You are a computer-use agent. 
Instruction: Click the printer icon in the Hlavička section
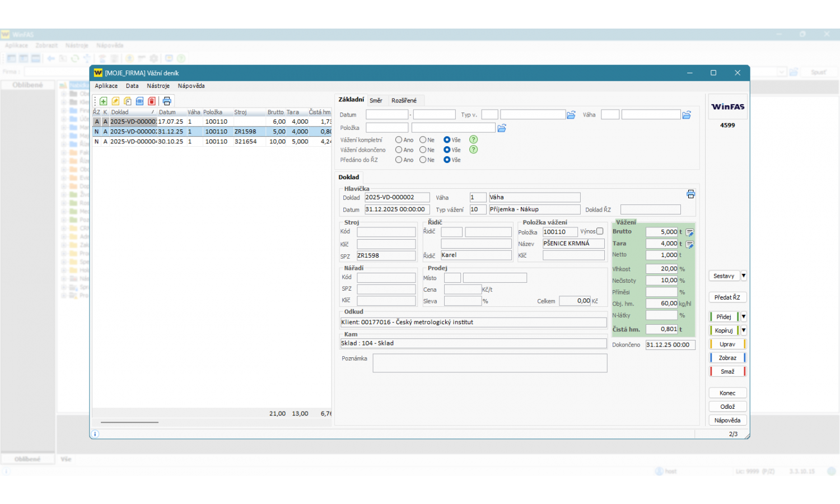click(x=690, y=194)
